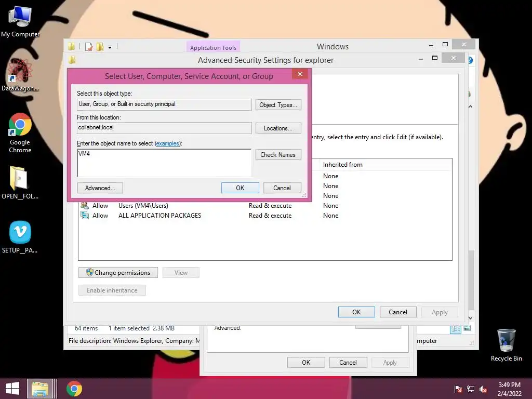The image size is (532, 399).
Task: Launch Chrome from the taskbar
Action: point(74,389)
